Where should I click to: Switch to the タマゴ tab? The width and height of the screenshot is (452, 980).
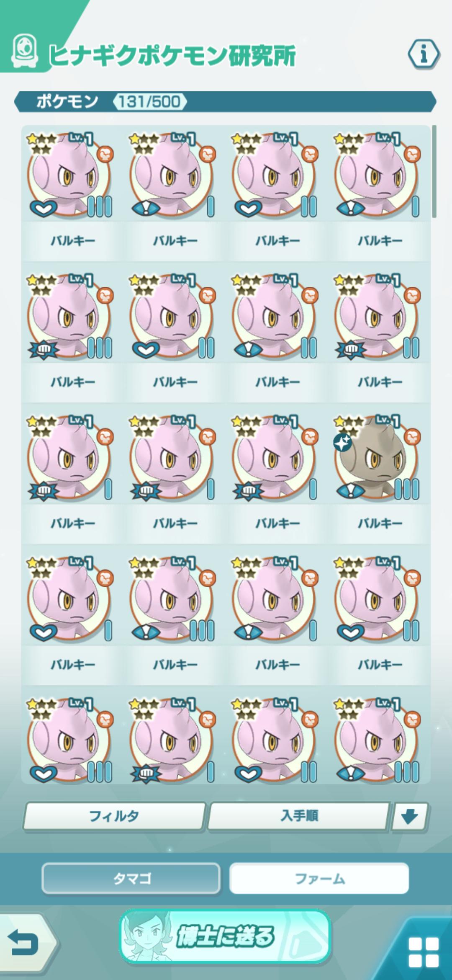click(x=131, y=878)
